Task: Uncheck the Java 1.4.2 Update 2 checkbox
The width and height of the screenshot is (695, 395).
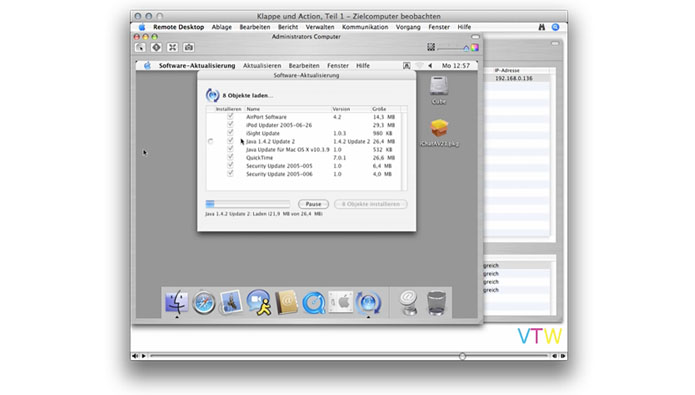Action: 230,141
